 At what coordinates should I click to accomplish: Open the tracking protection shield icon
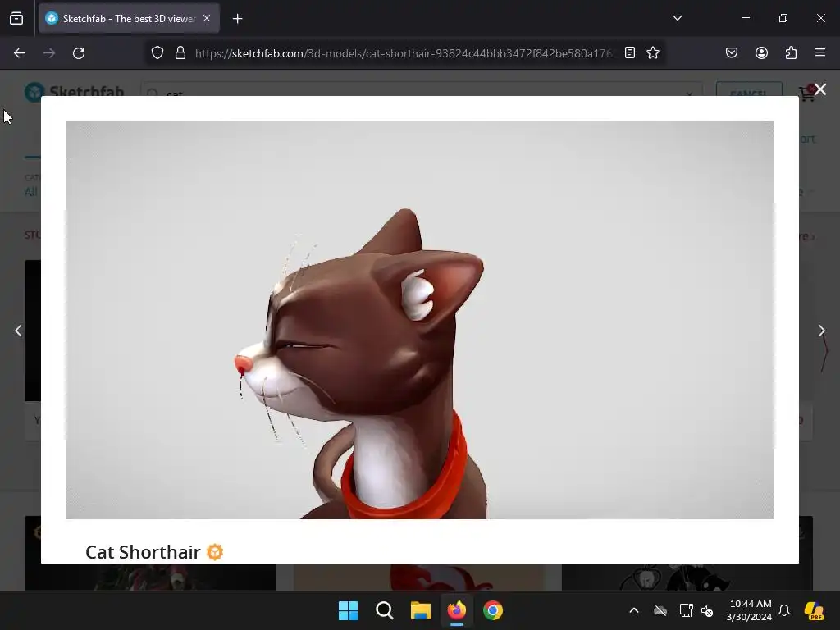coord(157,53)
